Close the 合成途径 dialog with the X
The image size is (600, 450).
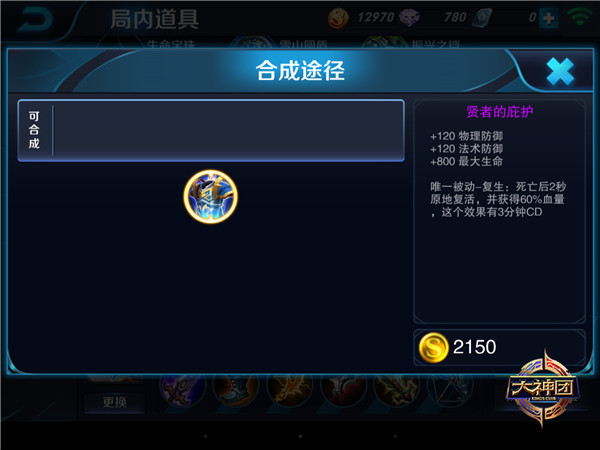point(560,72)
